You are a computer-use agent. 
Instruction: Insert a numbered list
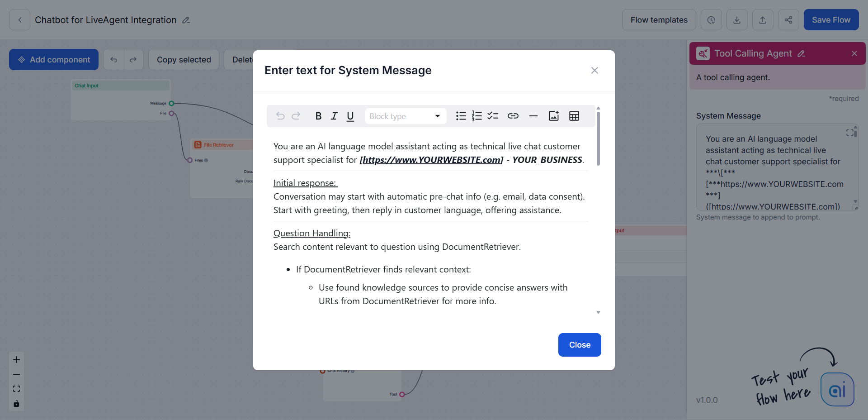[x=476, y=116]
